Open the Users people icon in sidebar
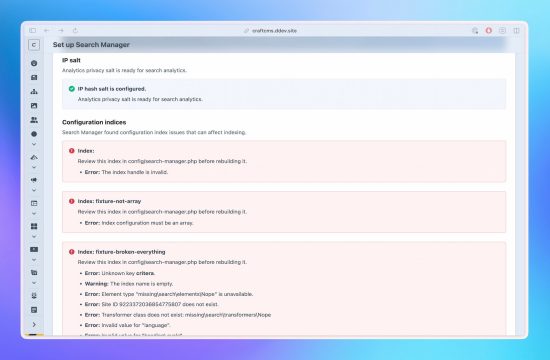This screenshot has width=550, height=360. 34,120
